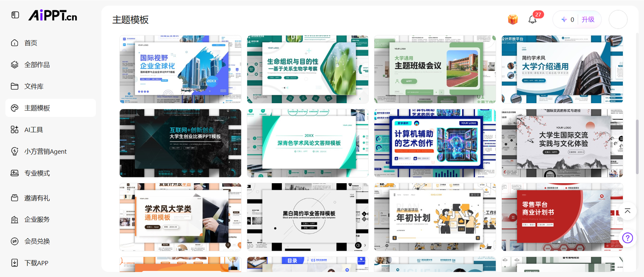Open the 大学介绍通用 template
Viewport: 644px width, 277px height.
562,69
